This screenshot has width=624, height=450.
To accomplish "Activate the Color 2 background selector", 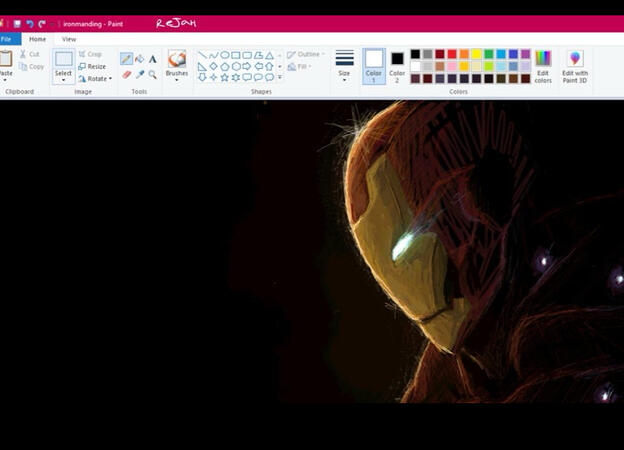I will click(x=397, y=65).
